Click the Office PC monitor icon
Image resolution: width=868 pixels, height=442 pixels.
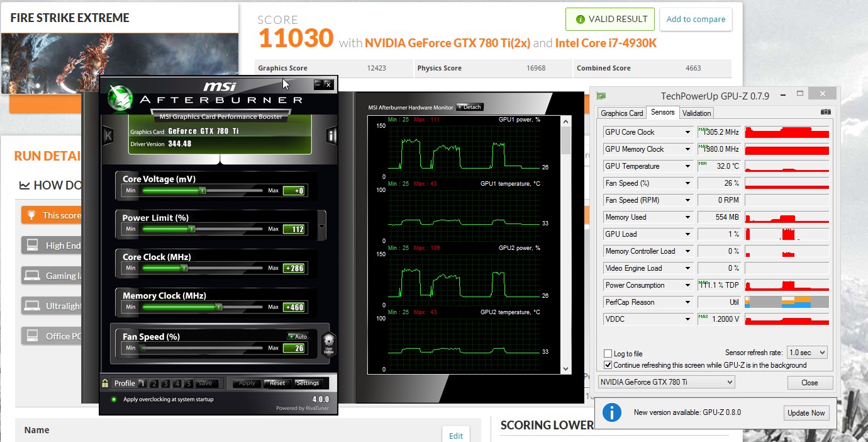click(31, 336)
